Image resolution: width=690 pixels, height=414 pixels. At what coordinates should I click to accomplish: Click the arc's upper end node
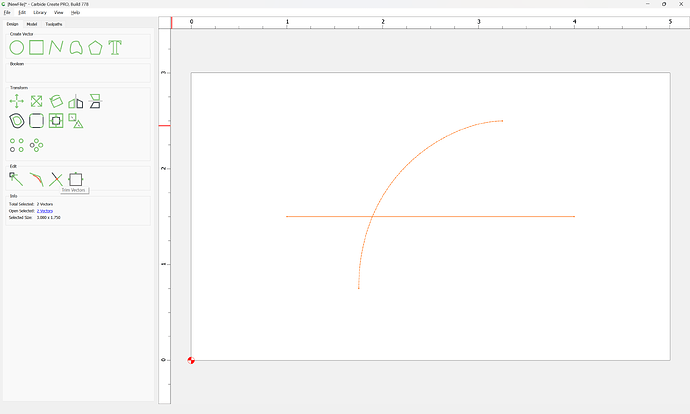pyautogui.click(x=502, y=121)
